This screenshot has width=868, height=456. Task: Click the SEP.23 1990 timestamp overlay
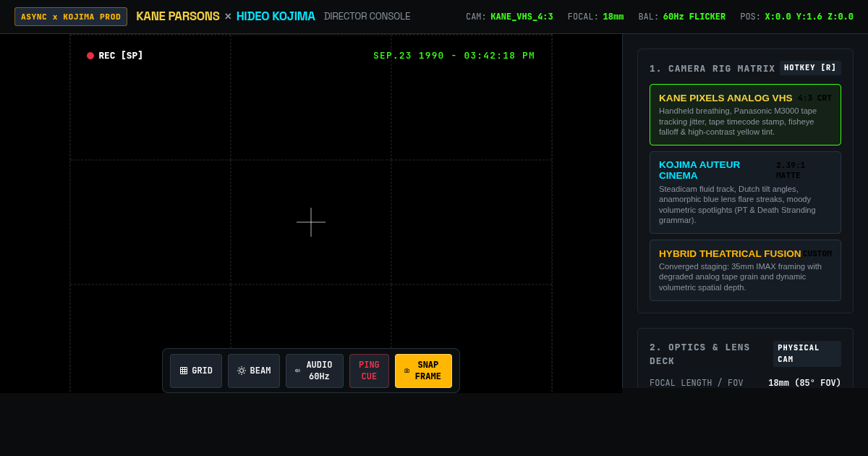(454, 56)
